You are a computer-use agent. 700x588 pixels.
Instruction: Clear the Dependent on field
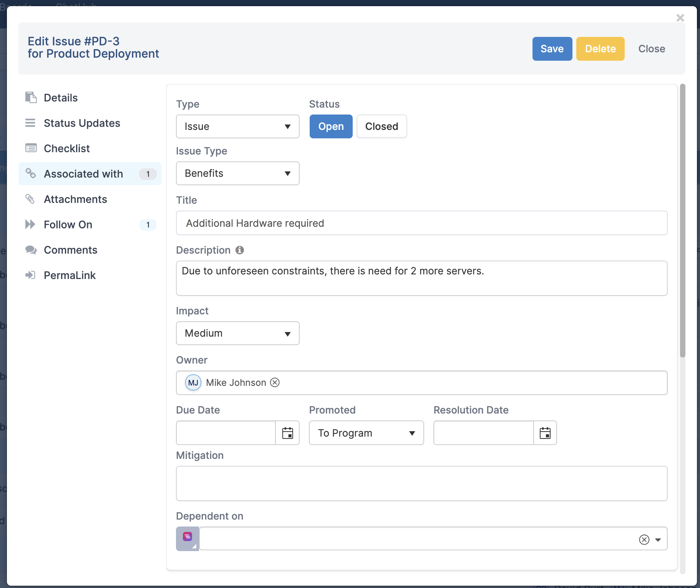(644, 540)
